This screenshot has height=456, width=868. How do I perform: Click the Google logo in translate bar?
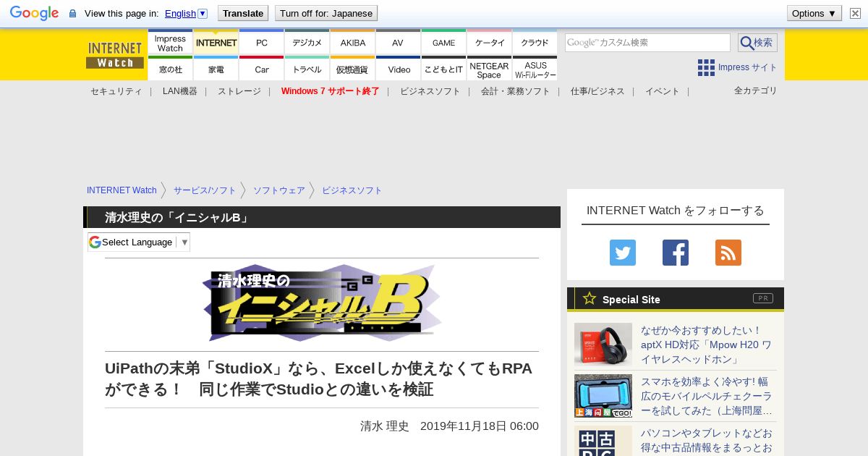[34, 13]
